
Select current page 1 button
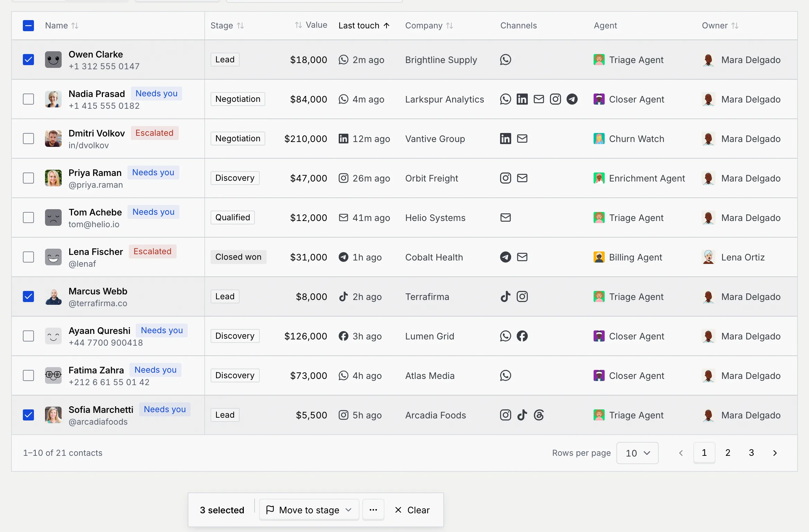pos(704,453)
